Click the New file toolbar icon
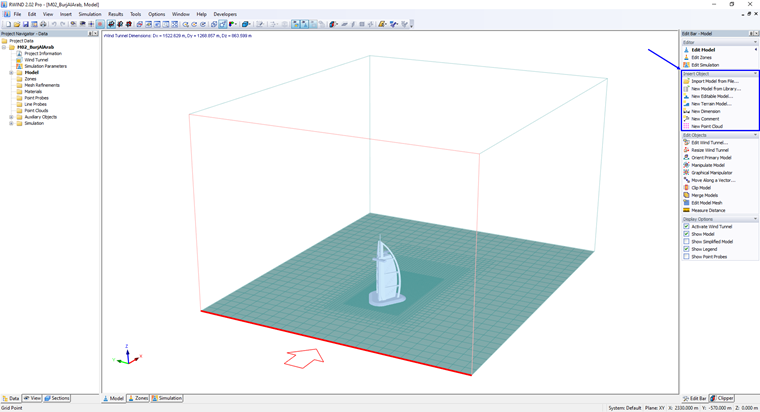This screenshot has width=760, height=412. (8, 24)
